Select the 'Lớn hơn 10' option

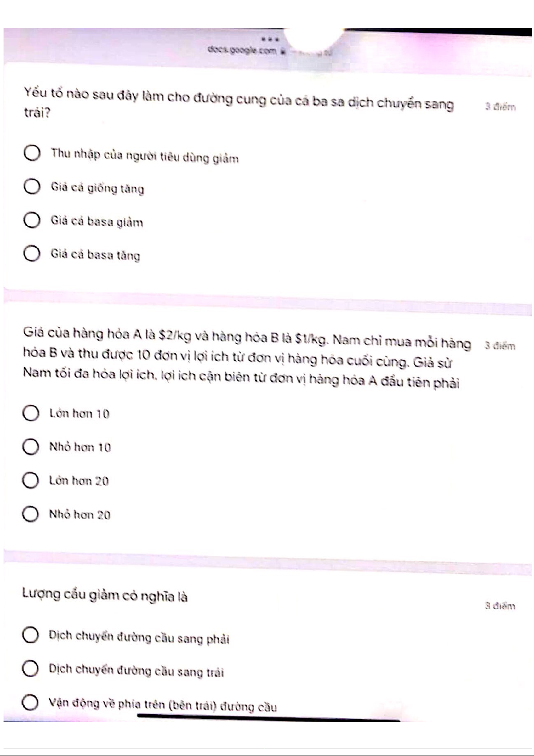coord(30,413)
